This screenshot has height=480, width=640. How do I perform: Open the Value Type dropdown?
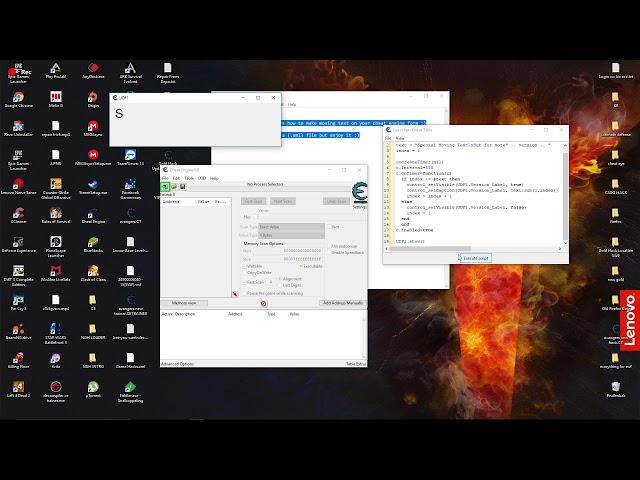click(x=291, y=236)
